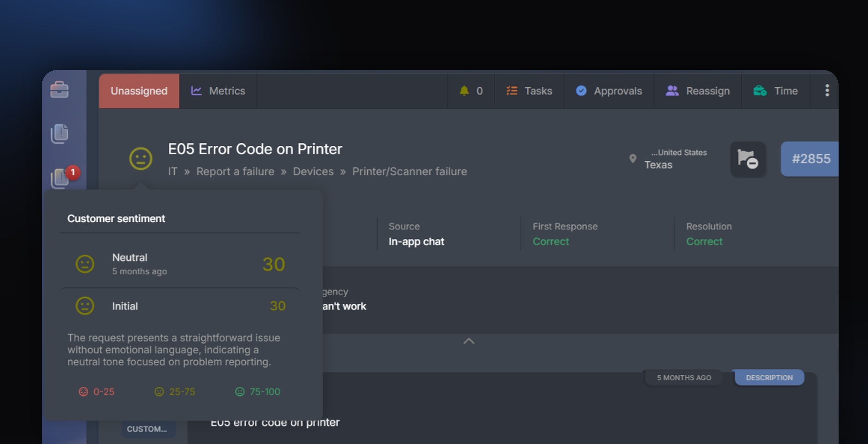868x444 pixels.
Task: Click the Texas location text
Action: [x=658, y=165]
